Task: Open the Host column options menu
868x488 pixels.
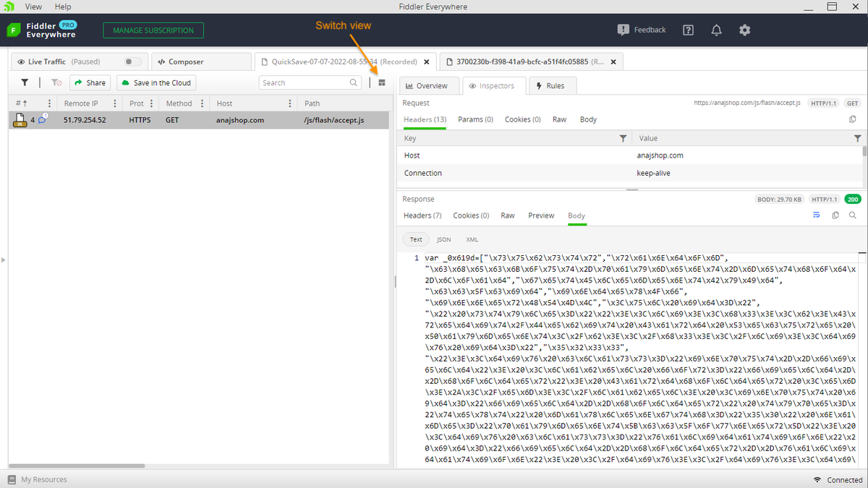Action: tap(289, 103)
